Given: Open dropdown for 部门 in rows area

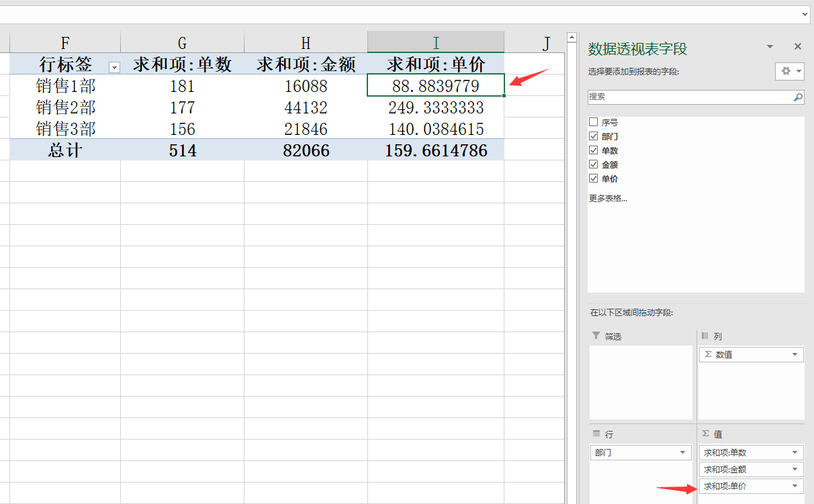Looking at the screenshot, I should point(683,452).
